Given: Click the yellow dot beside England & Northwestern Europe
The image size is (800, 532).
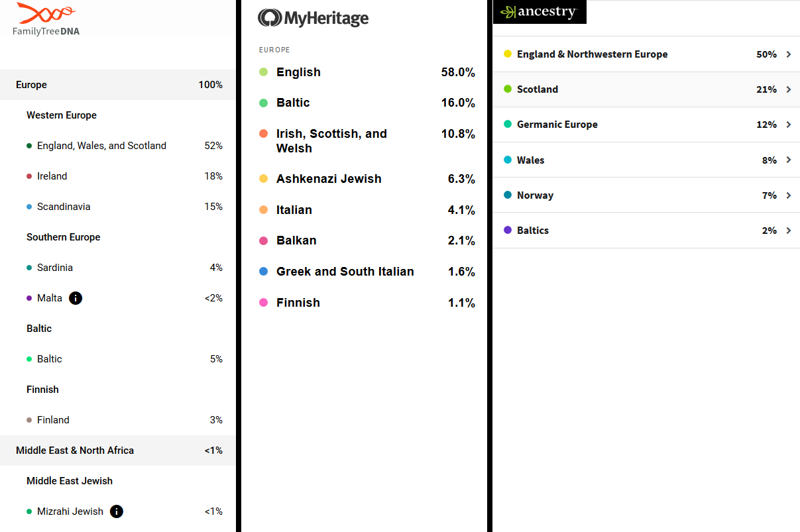Looking at the screenshot, I should (x=508, y=54).
